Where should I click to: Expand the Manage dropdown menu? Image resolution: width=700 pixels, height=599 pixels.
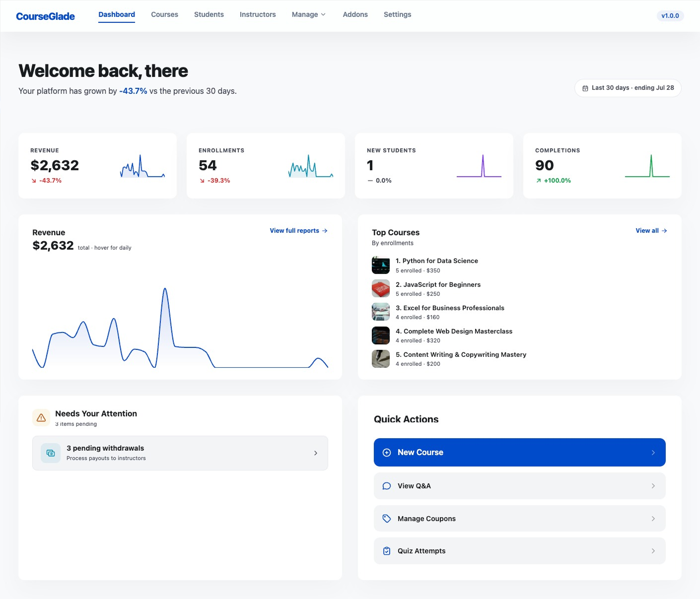(x=309, y=14)
